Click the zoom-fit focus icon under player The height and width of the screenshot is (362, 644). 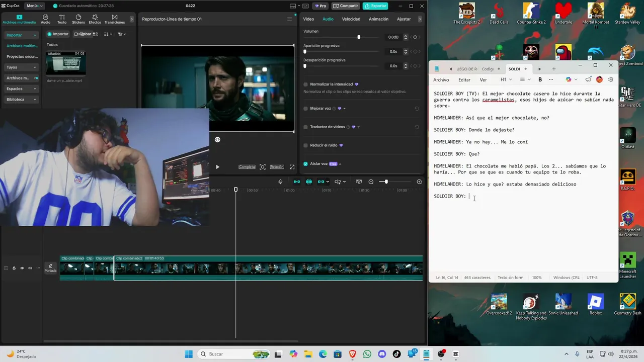click(263, 167)
